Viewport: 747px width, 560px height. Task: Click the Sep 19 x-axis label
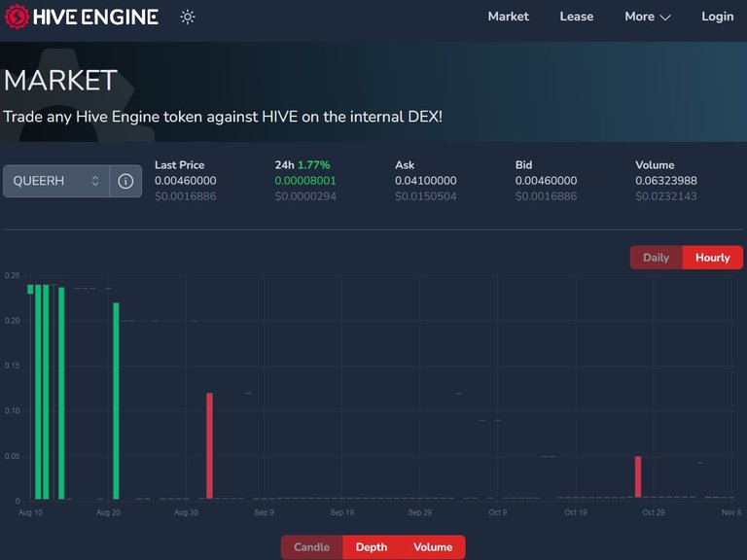[341, 512]
